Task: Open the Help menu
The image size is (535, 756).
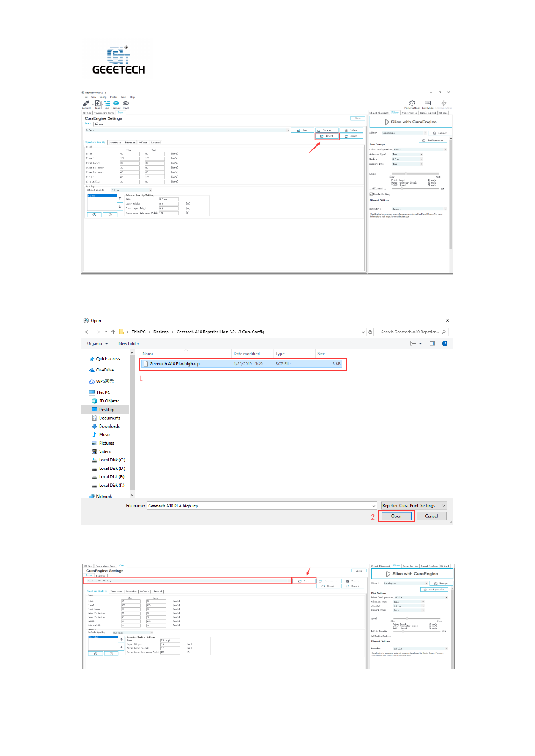Action: point(132,97)
